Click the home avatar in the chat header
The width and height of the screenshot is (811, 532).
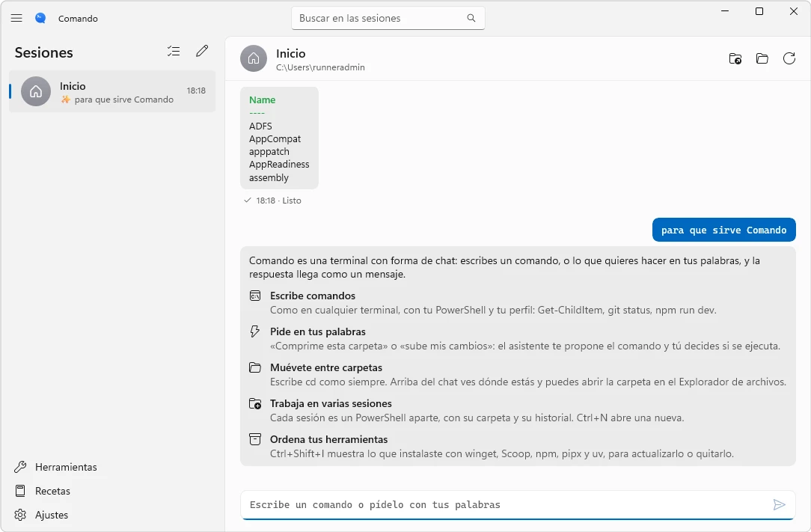pyautogui.click(x=254, y=58)
